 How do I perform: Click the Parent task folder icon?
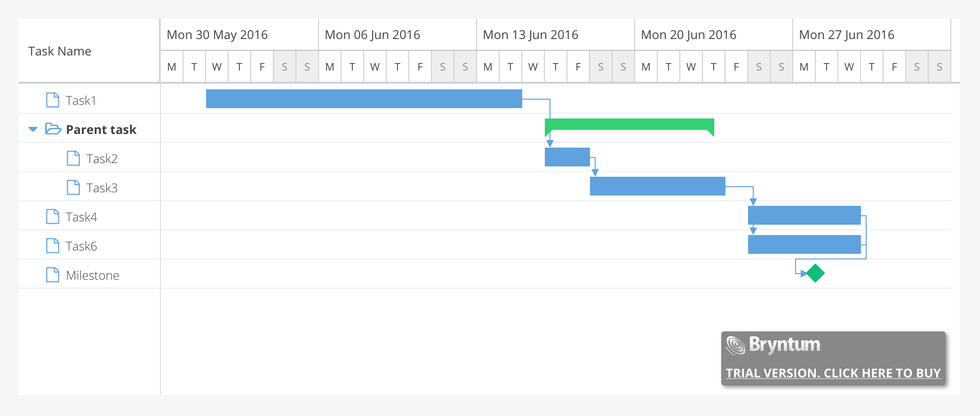coord(53,129)
